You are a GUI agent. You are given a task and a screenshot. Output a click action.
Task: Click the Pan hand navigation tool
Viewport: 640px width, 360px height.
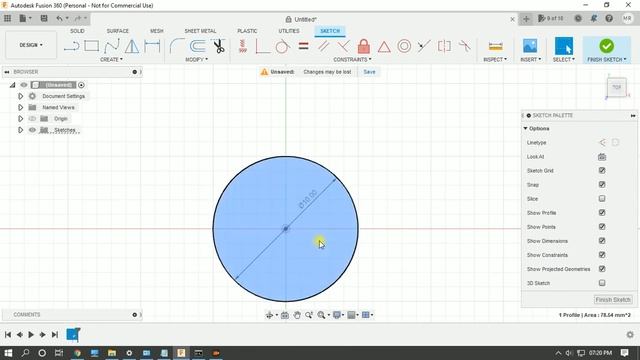click(297, 315)
